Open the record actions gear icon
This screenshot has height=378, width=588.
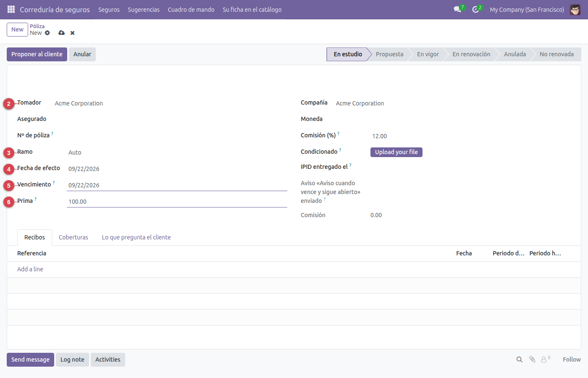[x=47, y=33]
